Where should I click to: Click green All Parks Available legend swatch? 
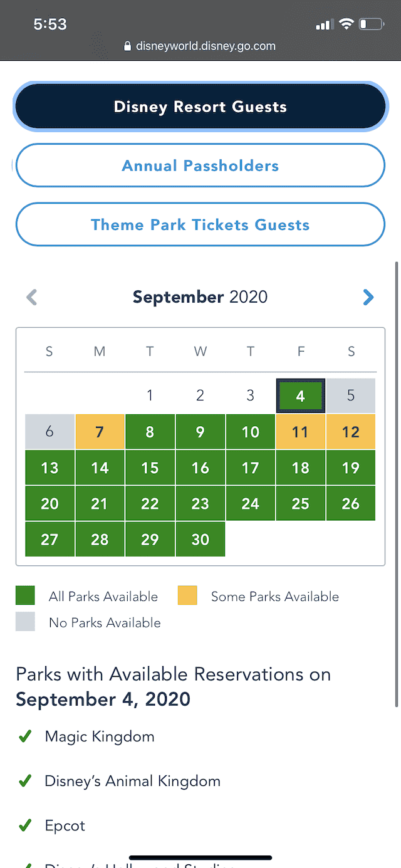[26, 595]
